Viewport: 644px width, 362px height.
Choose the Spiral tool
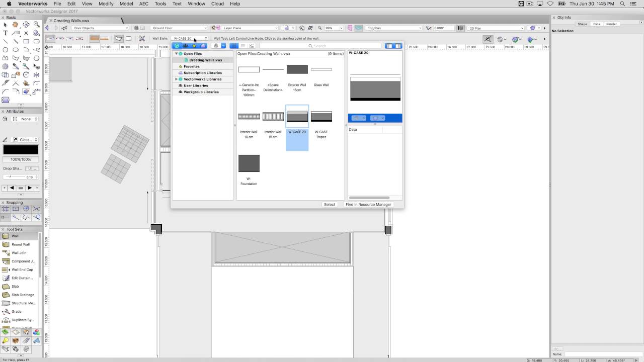pyautogui.click(x=5, y=66)
